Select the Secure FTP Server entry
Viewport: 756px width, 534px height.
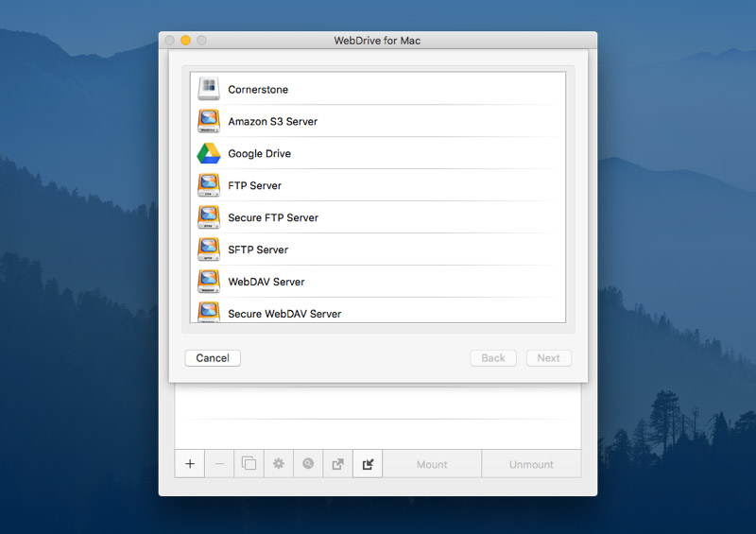click(x=273, y=217)
